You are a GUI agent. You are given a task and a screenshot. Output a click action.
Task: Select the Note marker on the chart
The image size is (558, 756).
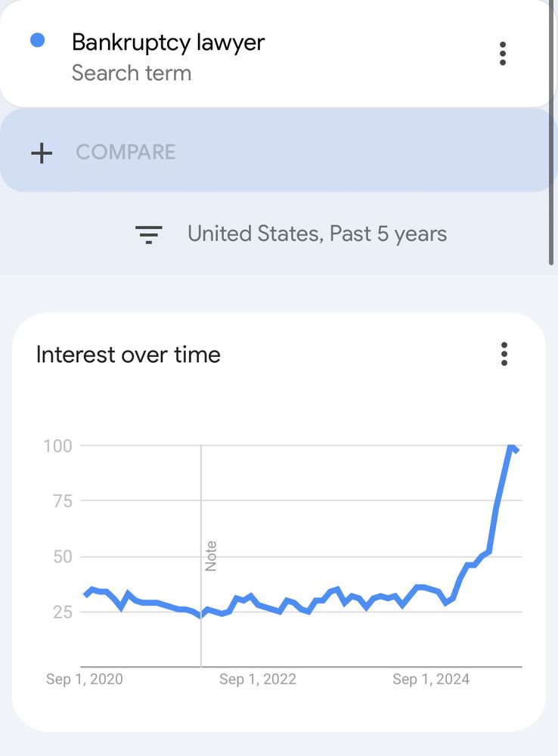(x=211, y=556)
